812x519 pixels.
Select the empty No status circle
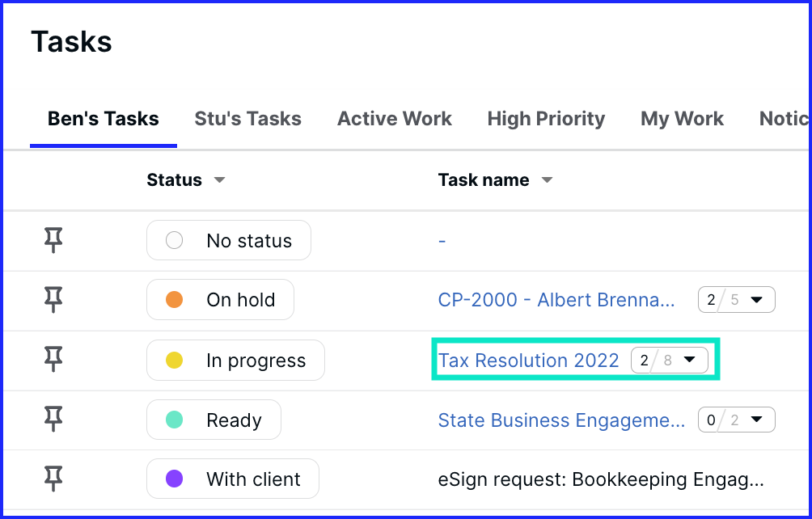tap(174, 240)
